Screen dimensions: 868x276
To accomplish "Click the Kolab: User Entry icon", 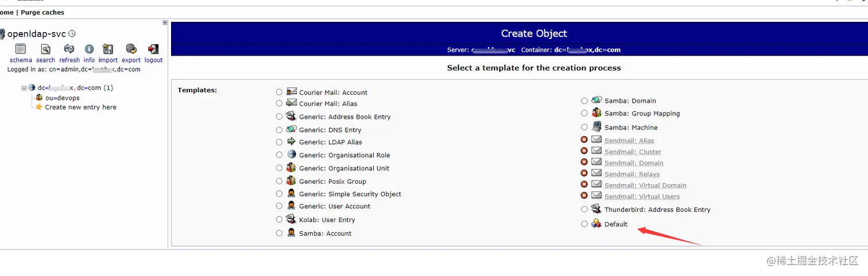I will [x=292, y=219].
